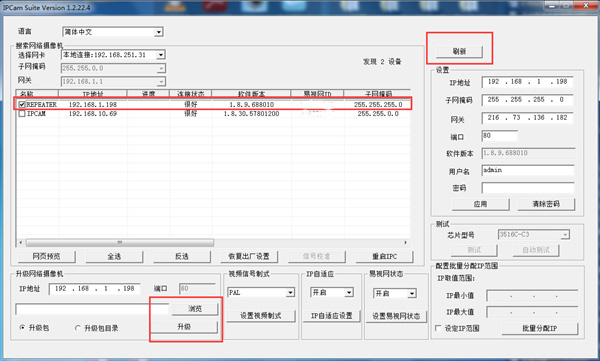The height and width of the screenshot is (361, 600).
Task: Click the 恢复出厂设置 button
Action: tap(249, 256)
